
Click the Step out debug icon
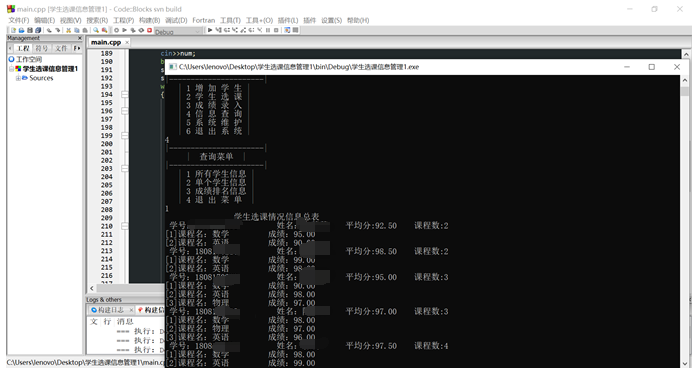[243, 30]
